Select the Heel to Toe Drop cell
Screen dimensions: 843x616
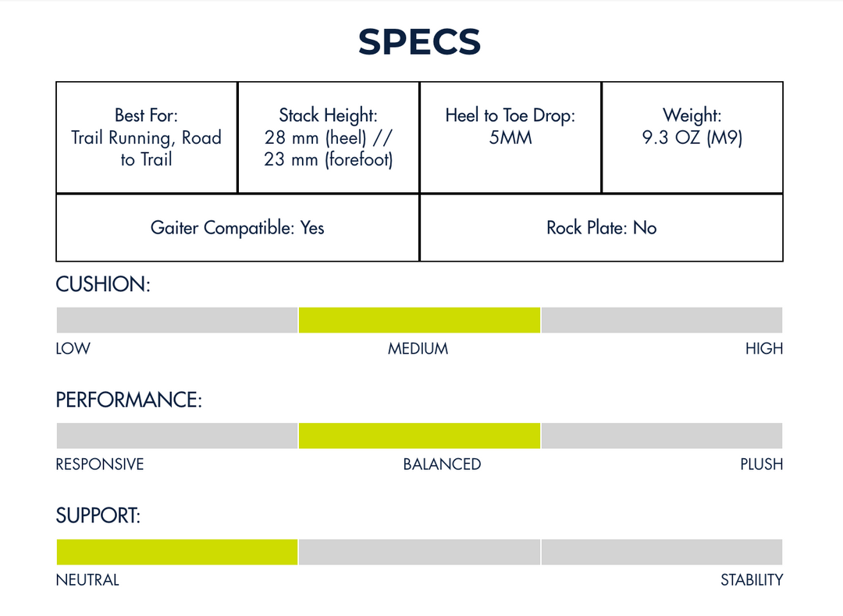point(510,137)
